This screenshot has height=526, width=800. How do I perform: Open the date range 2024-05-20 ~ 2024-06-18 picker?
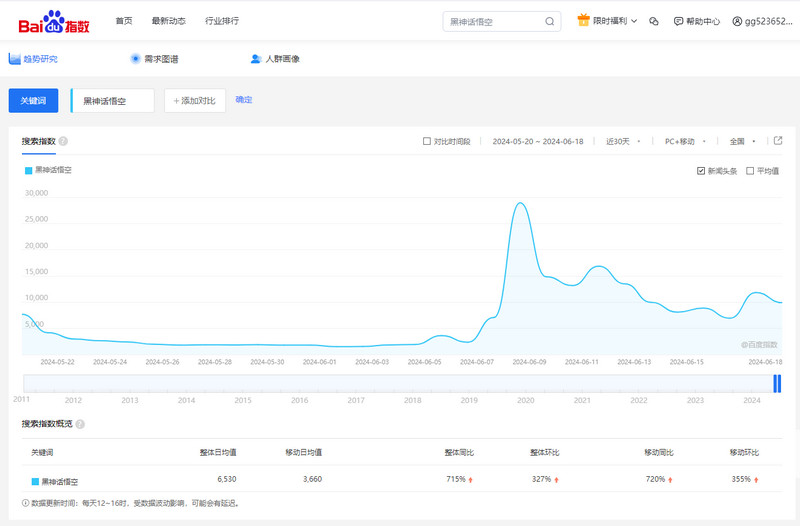point(538,141)
